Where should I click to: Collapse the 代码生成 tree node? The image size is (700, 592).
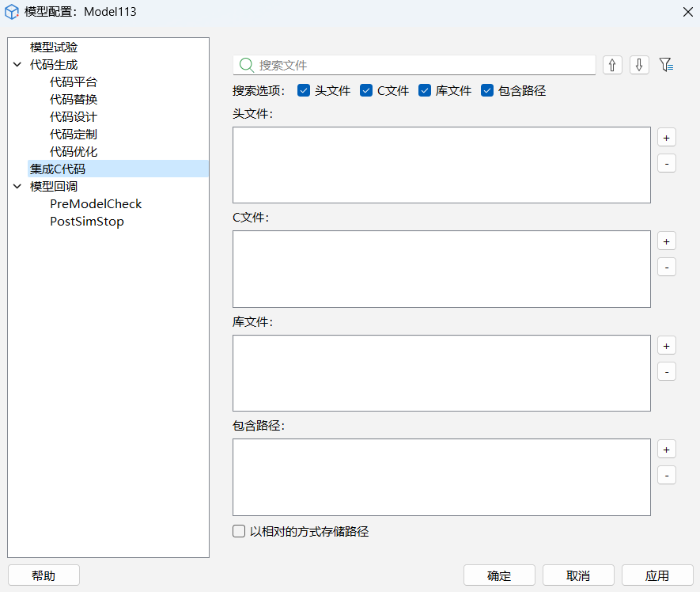(17, 65)
